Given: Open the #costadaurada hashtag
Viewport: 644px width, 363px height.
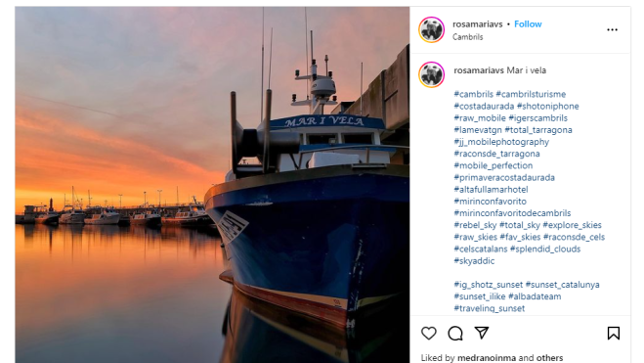Looking at the screenshot, I should pyautogui.click(x=484, y=106).
